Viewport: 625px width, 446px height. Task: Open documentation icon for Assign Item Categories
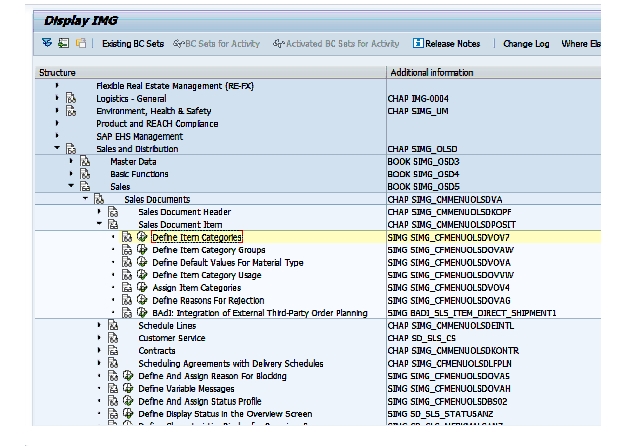127,287
